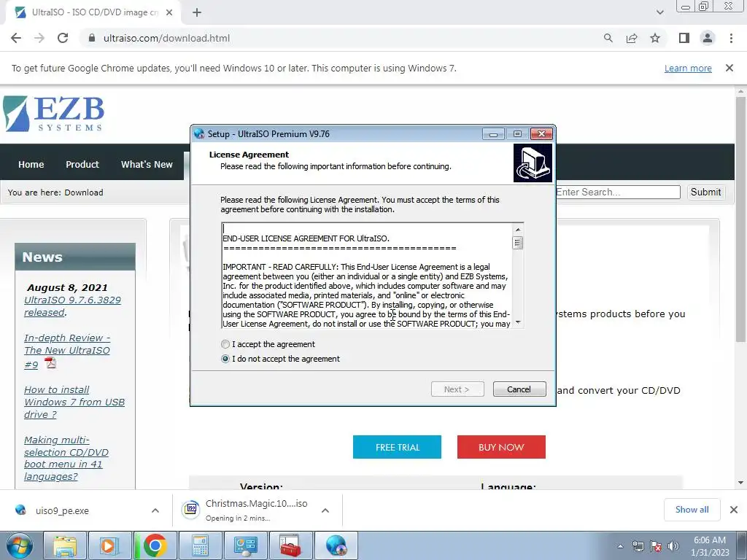Image resolution: width=747 pixels, height=560 pixels.
Task: Open Windows Explorer from taskbar
Action: pos(65,545)
